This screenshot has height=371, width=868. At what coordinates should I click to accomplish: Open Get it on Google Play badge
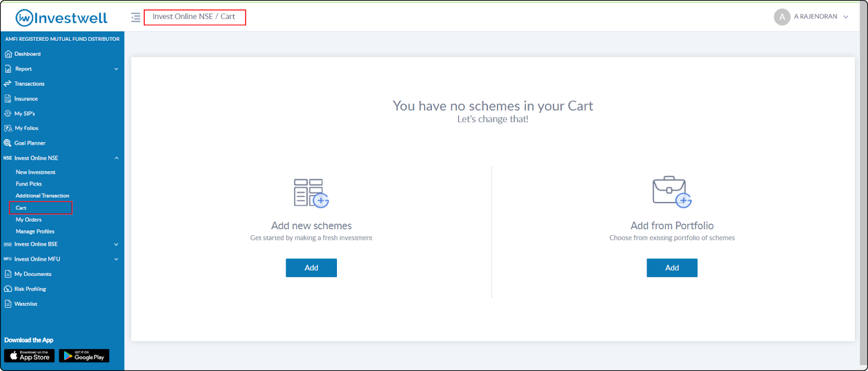coord(84,356)
